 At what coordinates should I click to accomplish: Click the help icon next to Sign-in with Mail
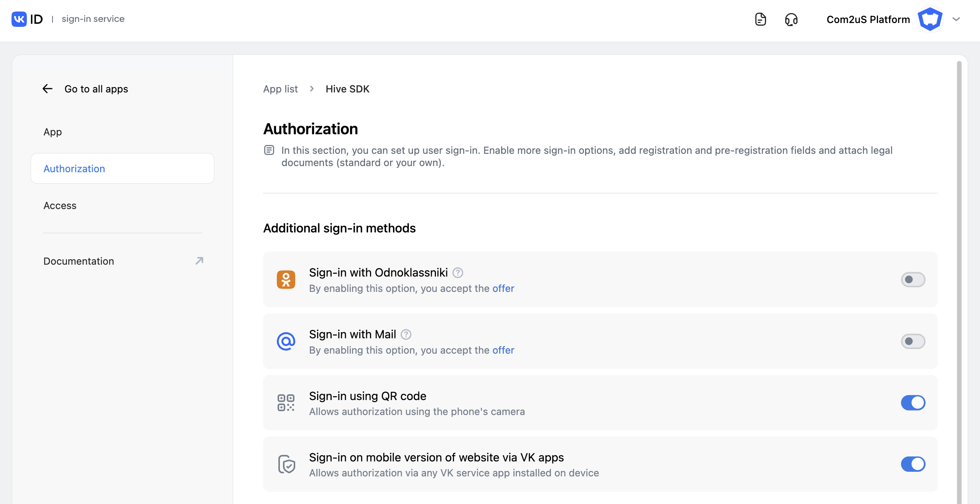click(406, 334)
